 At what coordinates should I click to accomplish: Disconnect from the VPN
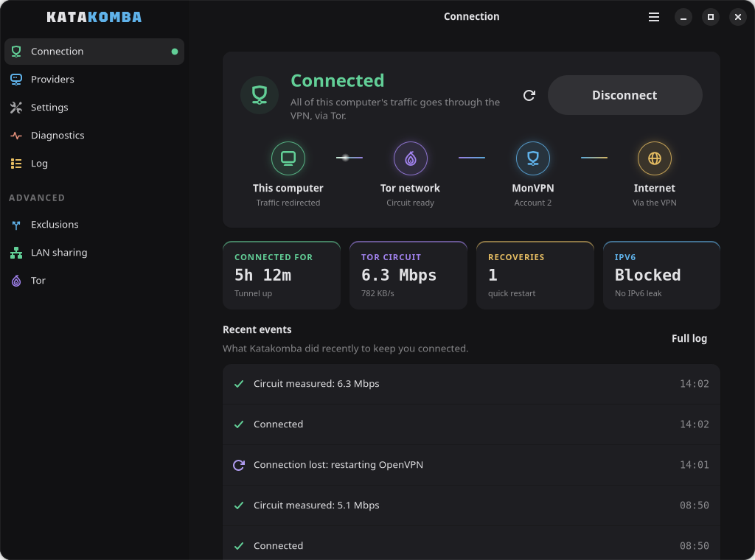[625, 95]
